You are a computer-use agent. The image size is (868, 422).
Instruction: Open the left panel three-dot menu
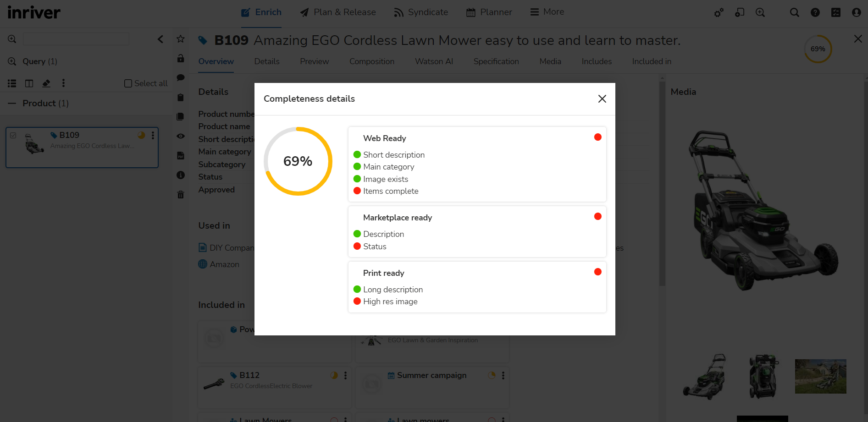(x=63, y=83)
